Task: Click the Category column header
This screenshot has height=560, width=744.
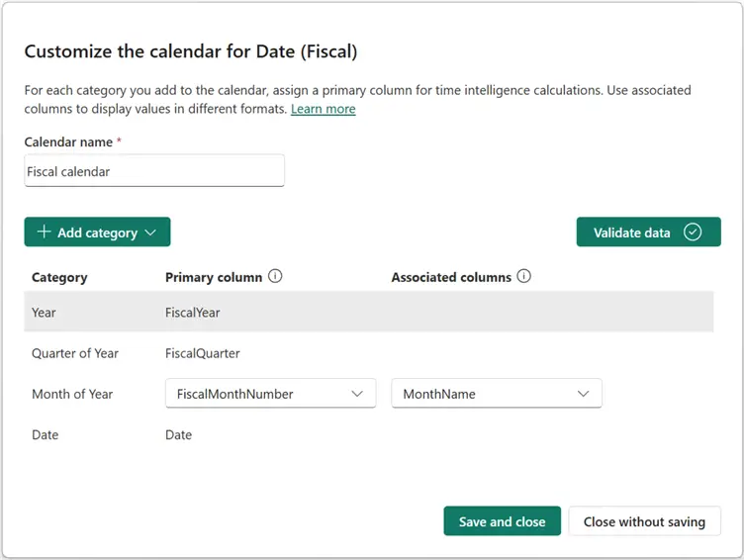Action: pos(59,278)
